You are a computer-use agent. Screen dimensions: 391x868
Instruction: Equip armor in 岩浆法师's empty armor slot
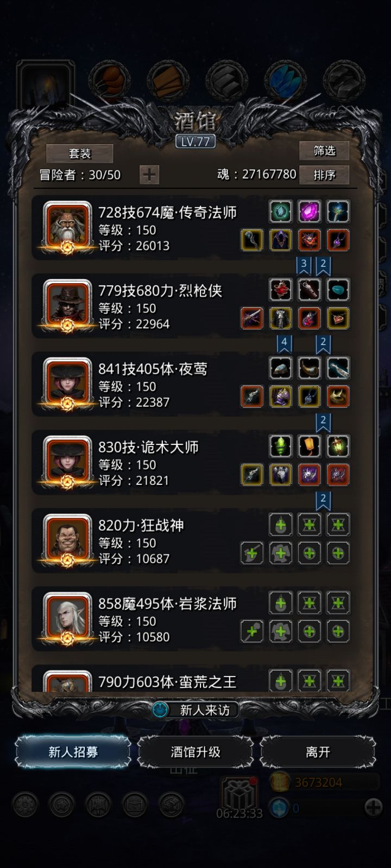[x=281, y=631]
